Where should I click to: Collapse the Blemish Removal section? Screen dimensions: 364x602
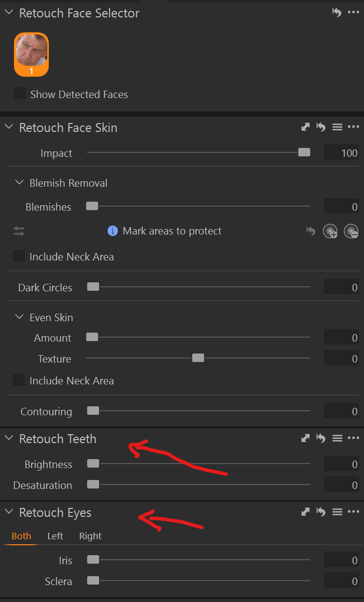coord(19,183)
